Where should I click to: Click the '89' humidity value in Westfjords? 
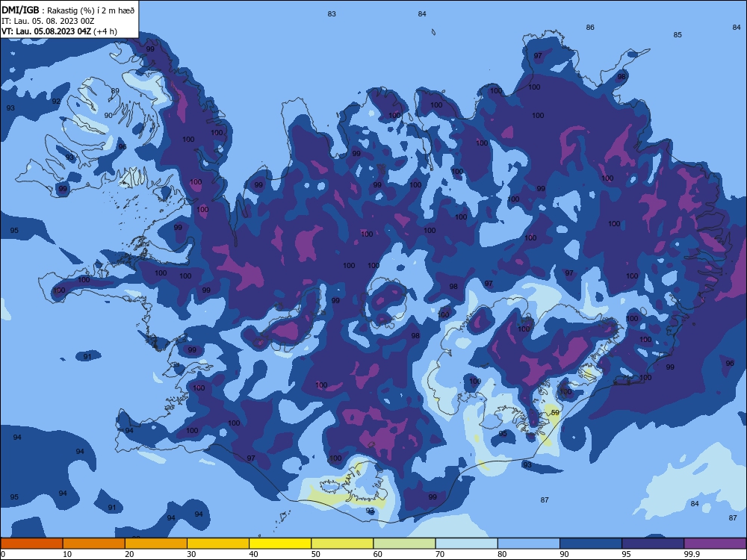(x=115, y=91)
